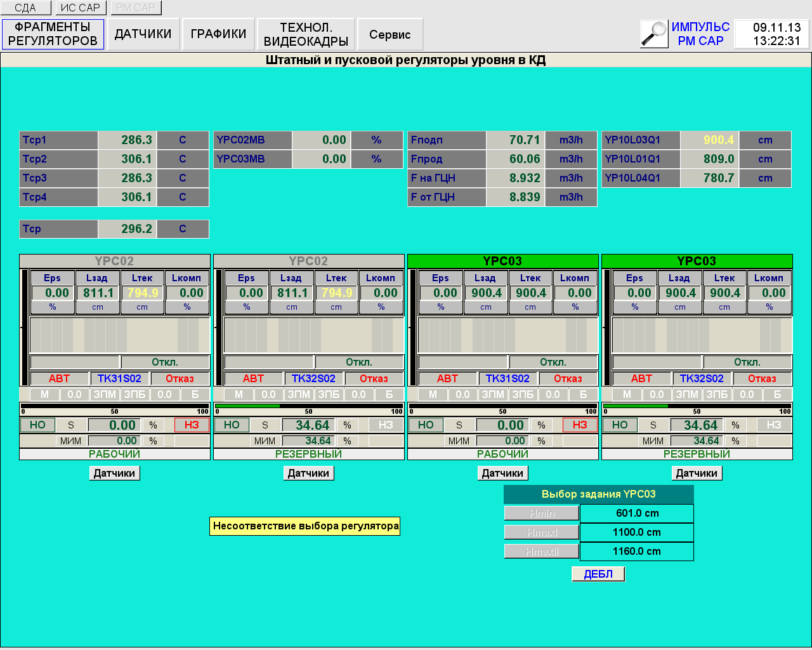The width and height of the screenshot is (812, 650).
Task: Click the yellow Несоответствие выбора регулятора message
Action: 305,526
